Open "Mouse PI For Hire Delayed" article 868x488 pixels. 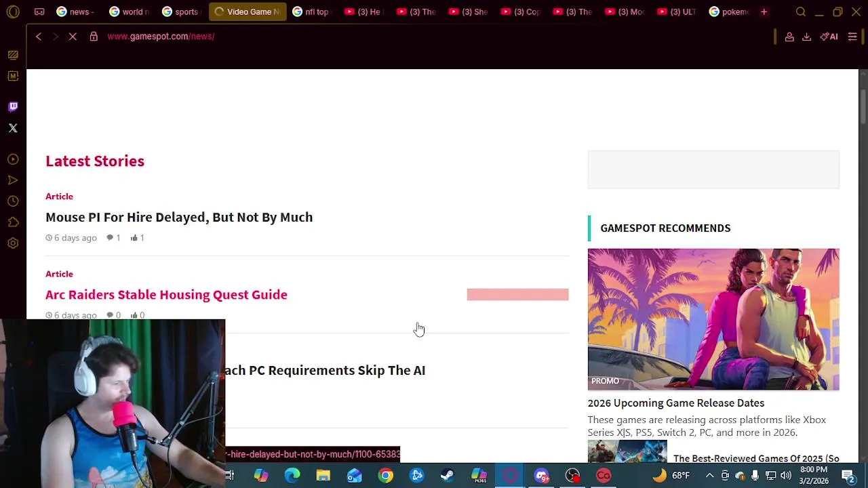coord(179,217)
